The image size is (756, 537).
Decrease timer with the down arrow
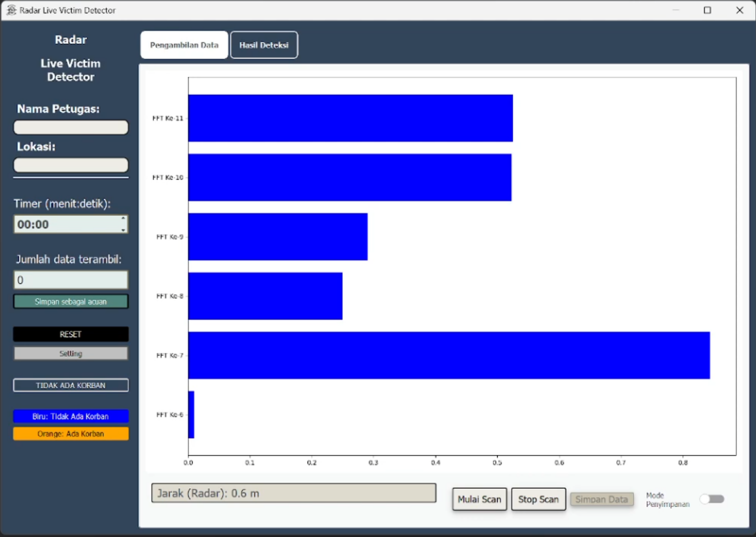[123, 230]
